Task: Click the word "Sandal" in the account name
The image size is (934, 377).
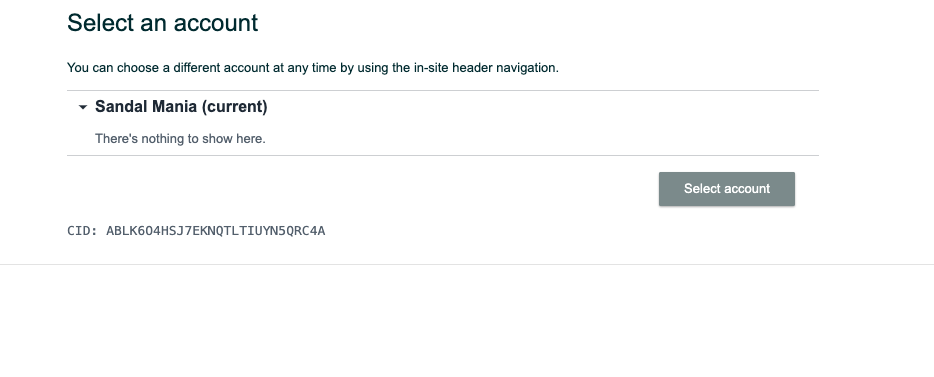Action: click(122, 107)
